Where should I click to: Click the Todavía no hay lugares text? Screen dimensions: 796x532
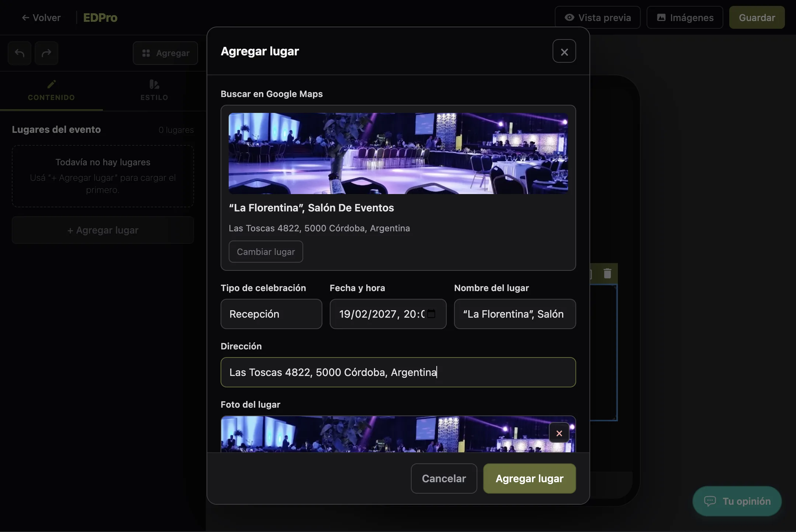click(103, 162)
